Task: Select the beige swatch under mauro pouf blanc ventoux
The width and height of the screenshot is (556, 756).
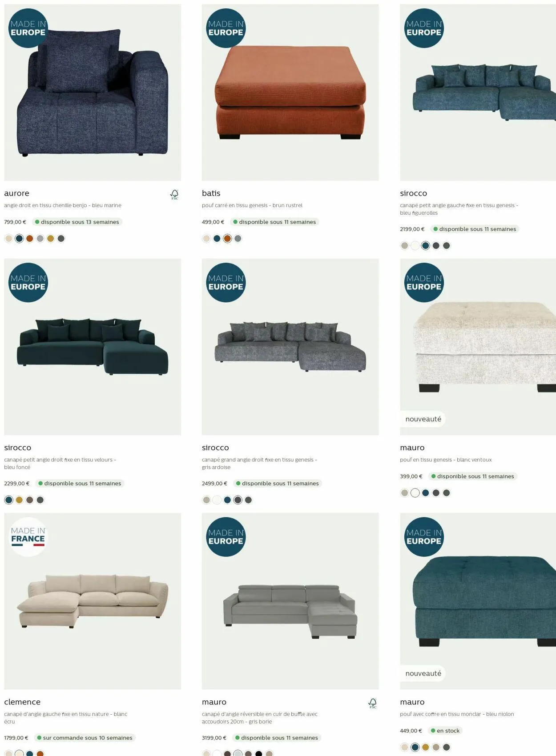Action: [404, 493]
